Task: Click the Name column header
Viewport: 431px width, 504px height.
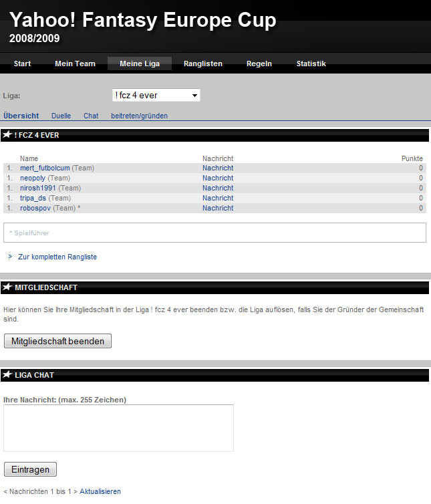Action: click(29, 158)
